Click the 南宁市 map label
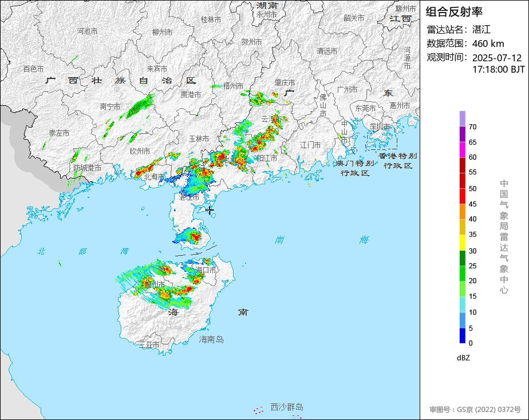This screenshot has height=420, width=529. click(110, 107)
